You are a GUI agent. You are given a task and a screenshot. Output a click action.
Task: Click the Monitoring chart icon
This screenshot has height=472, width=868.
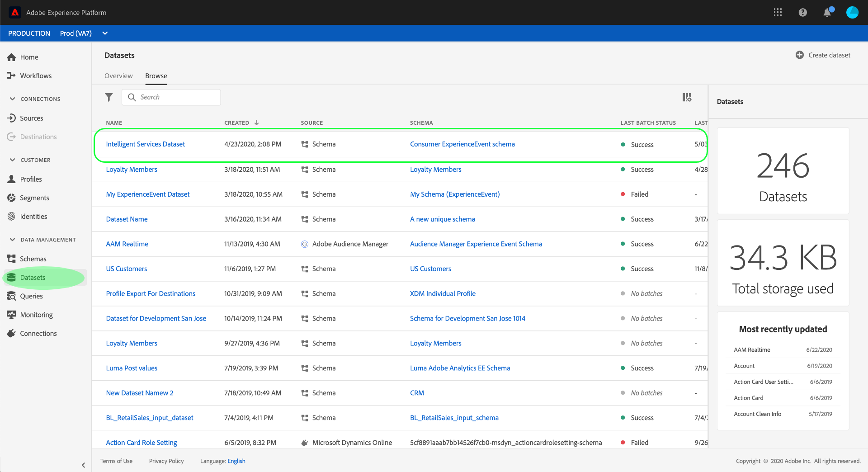[11, 315]
